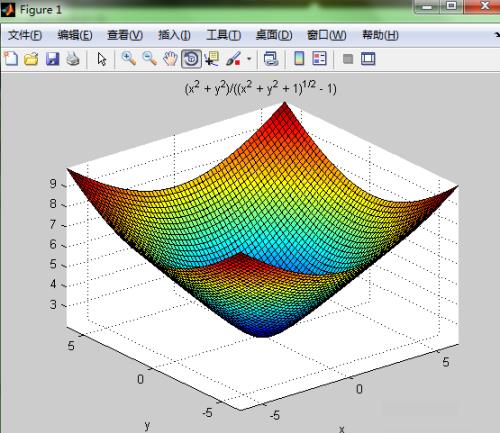Activate the Zoom In magnifier tool
The height and width of the screenshot is (433, 500).
pos(129,59)
